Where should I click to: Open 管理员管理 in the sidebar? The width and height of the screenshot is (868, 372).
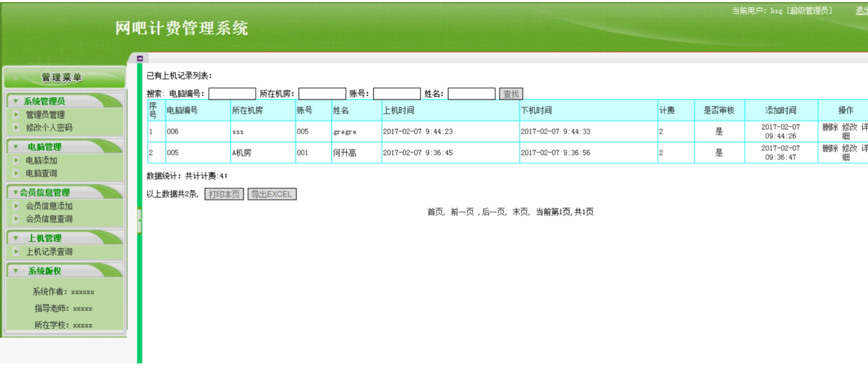[45, 115]
